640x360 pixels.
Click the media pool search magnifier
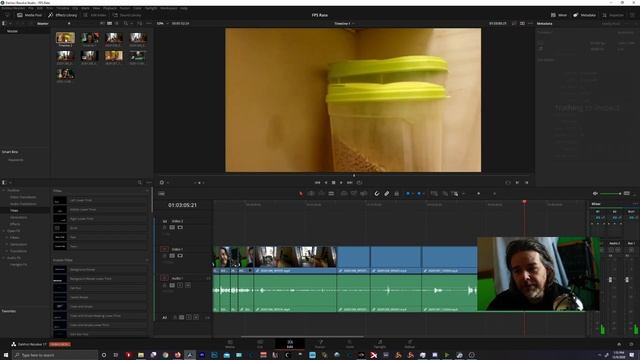(126, 24)
